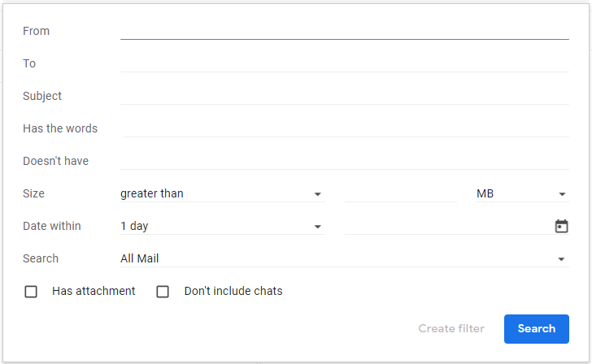The height and width of the screenshot is (364, 592).
Task: Click the 'greater than' dropdown arrow
Action: pos(318,194)
